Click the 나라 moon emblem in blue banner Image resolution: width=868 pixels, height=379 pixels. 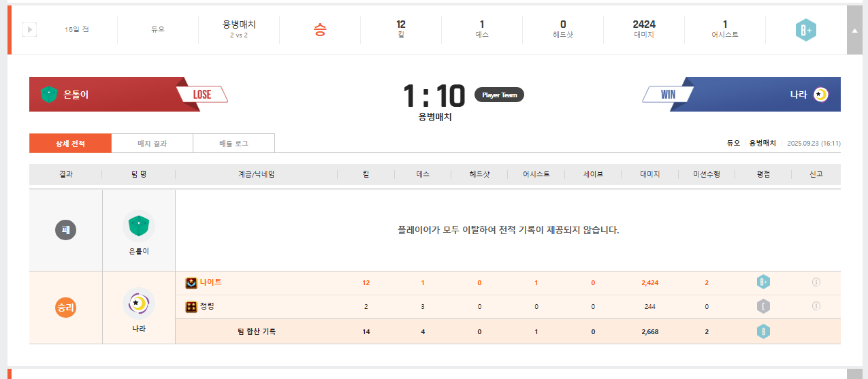820,95
